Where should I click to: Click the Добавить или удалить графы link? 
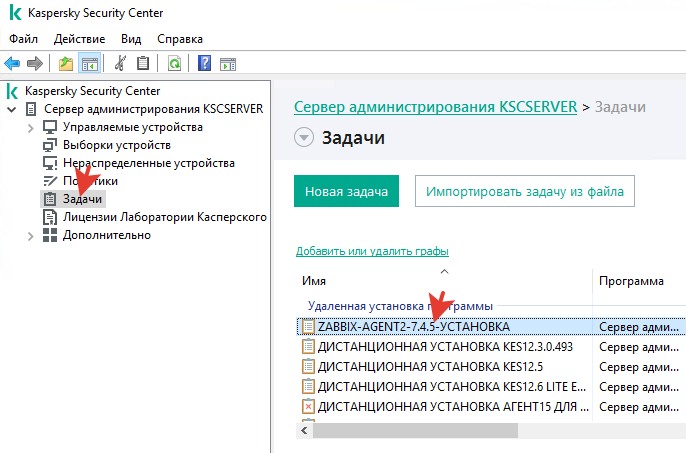pos(372,251)
